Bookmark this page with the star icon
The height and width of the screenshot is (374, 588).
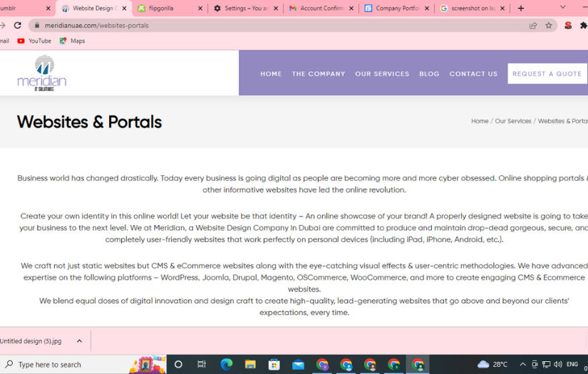coord(549,26)
